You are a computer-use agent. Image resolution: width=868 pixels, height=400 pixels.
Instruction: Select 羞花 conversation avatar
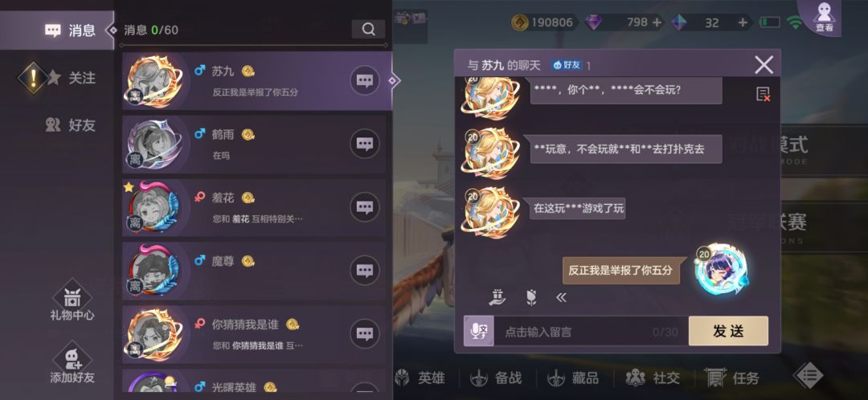(154, 208)
